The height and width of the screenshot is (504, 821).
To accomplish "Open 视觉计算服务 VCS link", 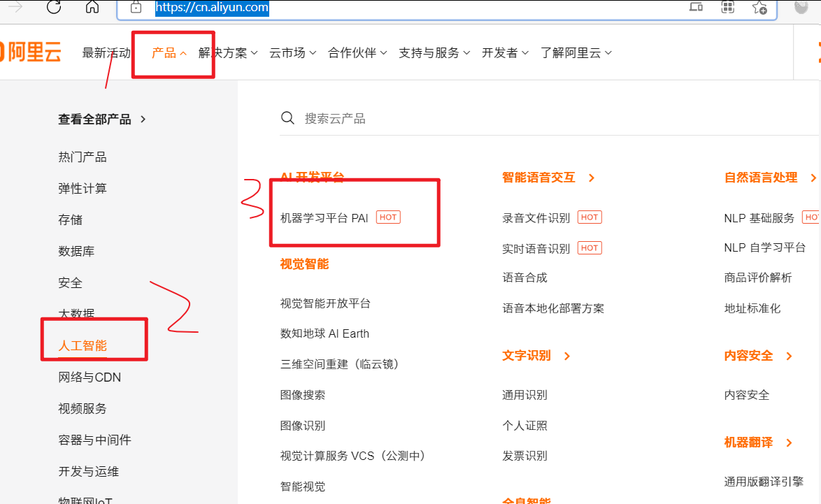I will 354,456.
